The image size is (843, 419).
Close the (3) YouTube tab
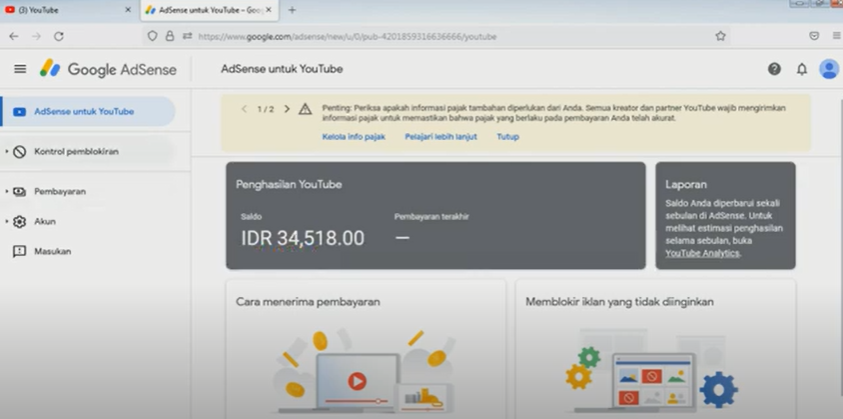[x=128, y=10]
